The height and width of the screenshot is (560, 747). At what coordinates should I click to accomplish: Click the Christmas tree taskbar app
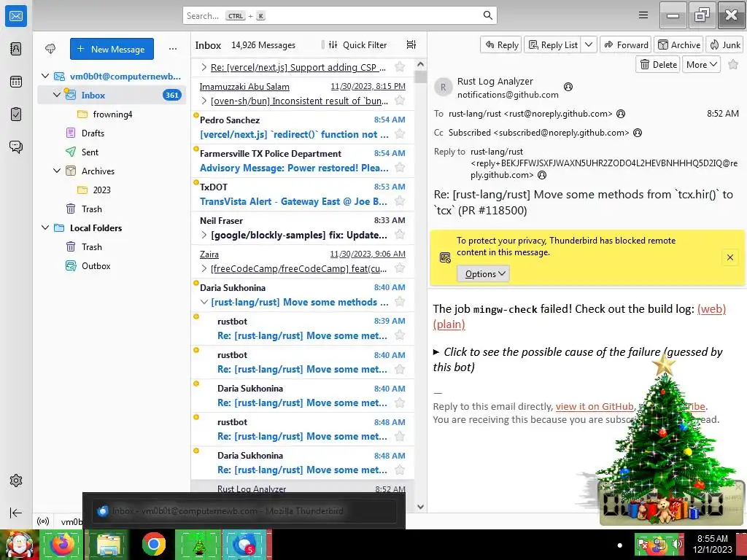(198, 544)
